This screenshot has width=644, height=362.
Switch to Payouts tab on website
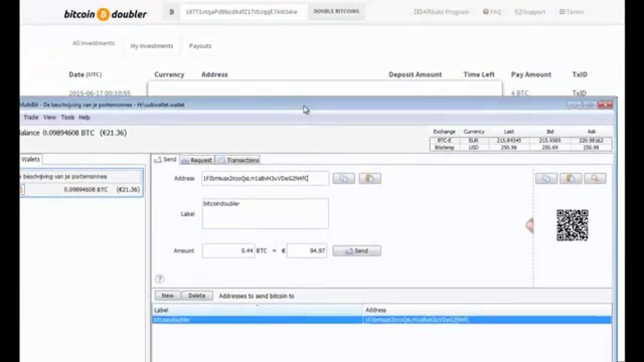[200, 46]
